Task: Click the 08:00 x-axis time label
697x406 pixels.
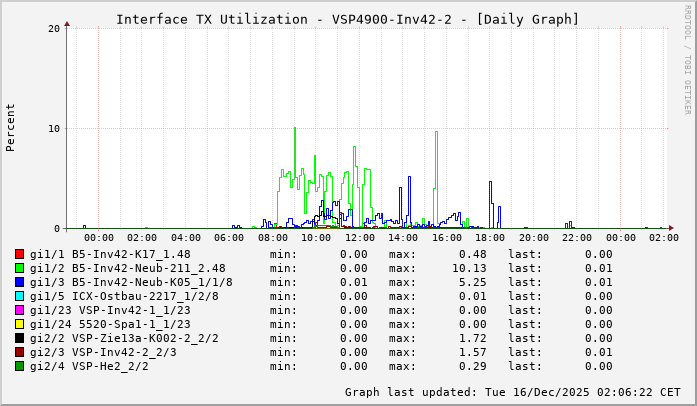Action: pos(272,238)
